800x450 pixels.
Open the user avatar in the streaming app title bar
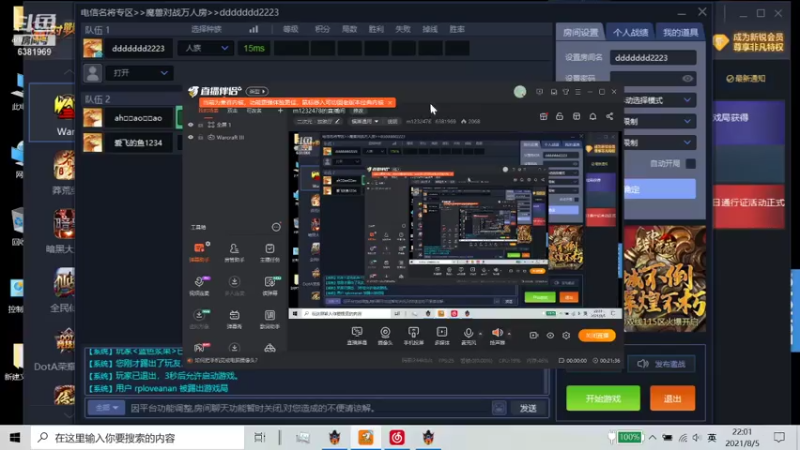520,92
